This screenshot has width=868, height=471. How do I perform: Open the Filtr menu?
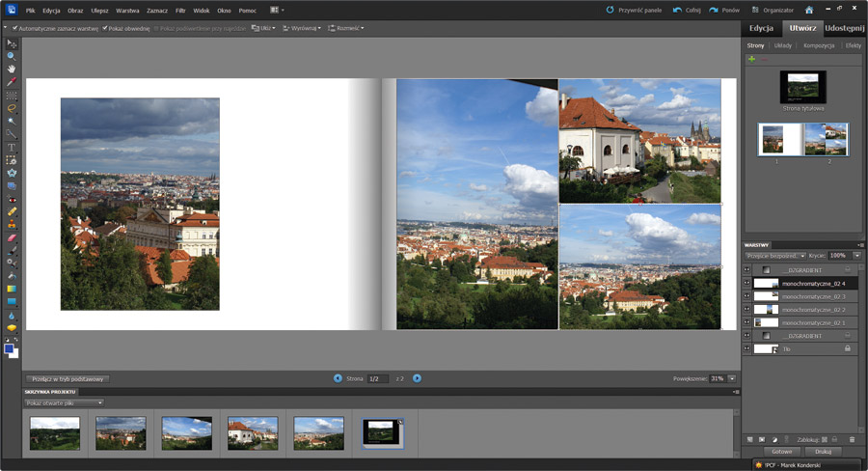pos(180,10)
